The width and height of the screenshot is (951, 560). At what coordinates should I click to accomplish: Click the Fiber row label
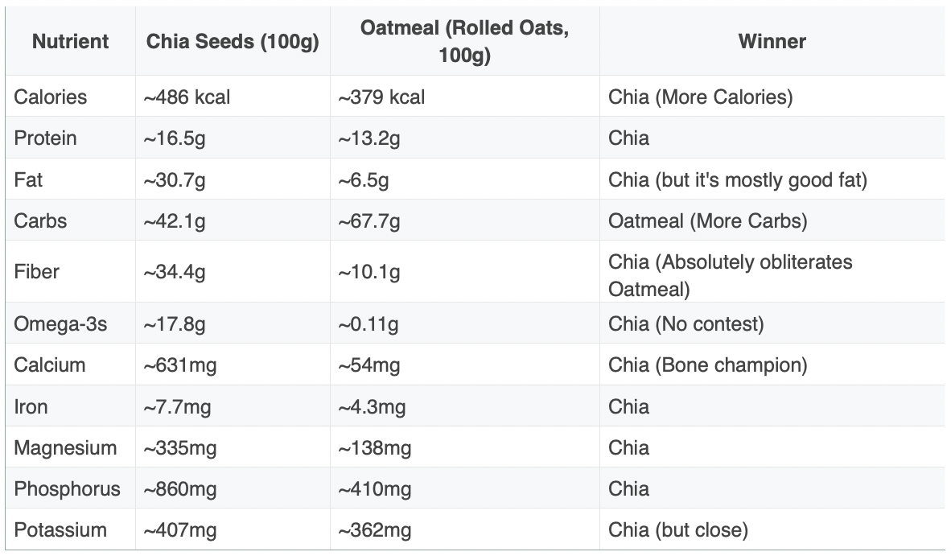coord(36,272)
